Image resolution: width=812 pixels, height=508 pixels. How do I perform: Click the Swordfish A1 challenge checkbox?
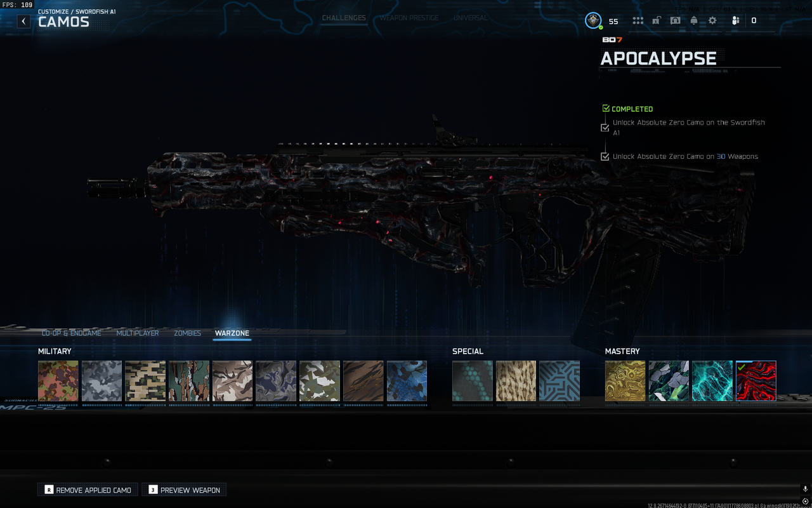tap(605, 128)
